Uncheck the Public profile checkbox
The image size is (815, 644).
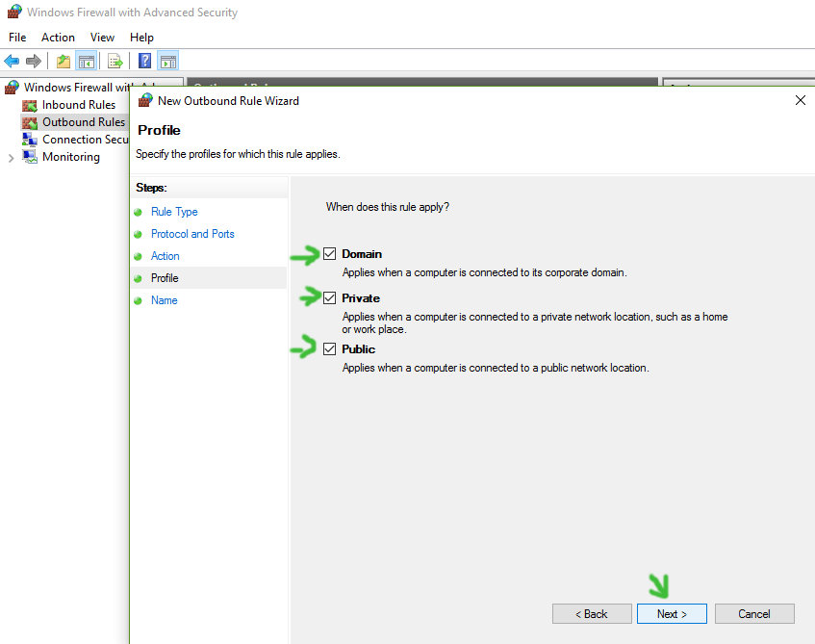coord(329,349)
